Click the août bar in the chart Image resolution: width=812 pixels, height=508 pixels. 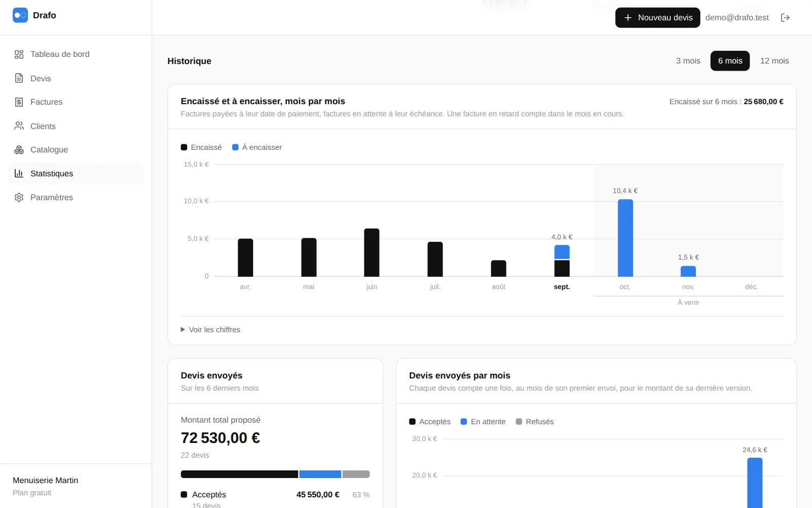(498, 268)
